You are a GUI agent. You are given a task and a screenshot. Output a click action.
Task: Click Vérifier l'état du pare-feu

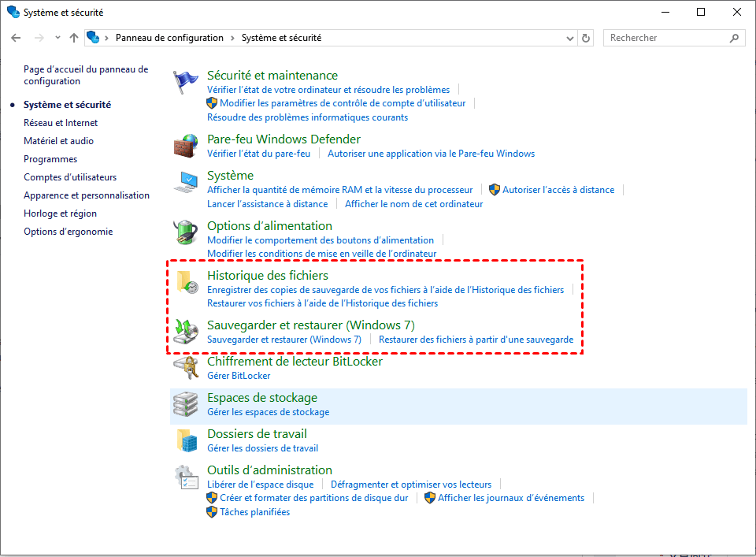[258, 154]
